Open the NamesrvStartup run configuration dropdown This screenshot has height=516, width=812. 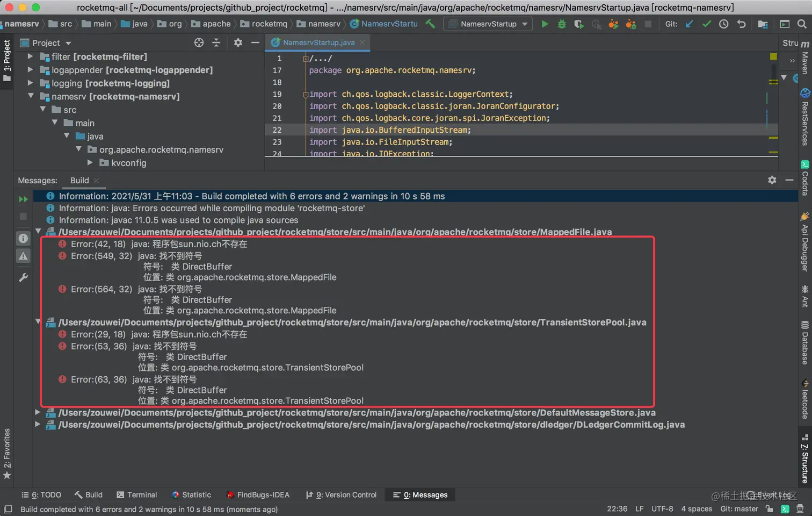pyautogui.click(x=489, y=24)
